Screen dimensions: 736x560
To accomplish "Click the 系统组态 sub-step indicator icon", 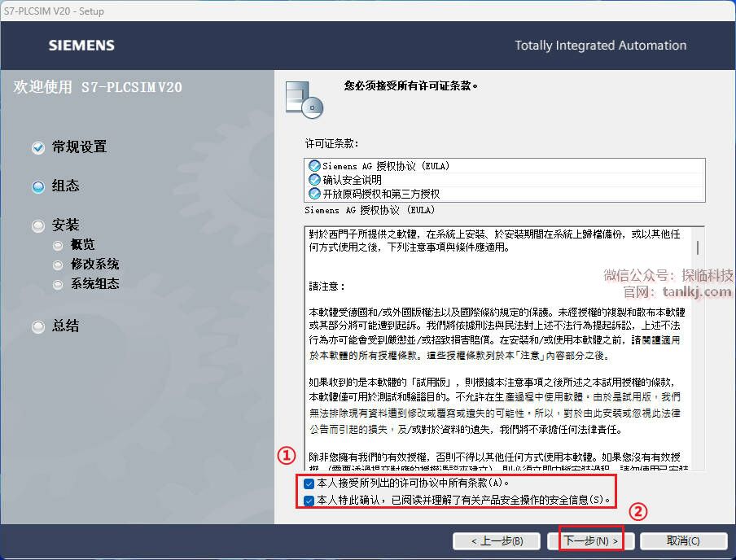I will [x=58, y=285].
